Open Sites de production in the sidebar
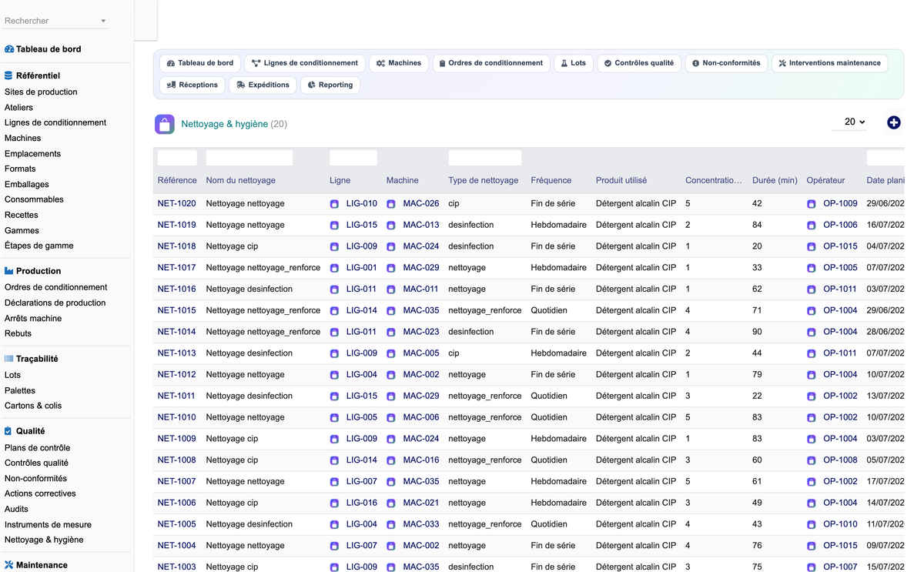 pos(41,92)
